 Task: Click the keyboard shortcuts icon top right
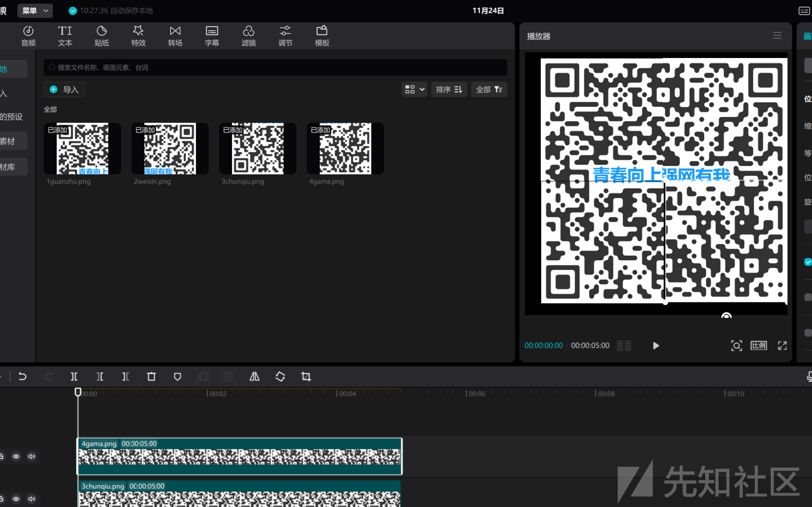804,11
